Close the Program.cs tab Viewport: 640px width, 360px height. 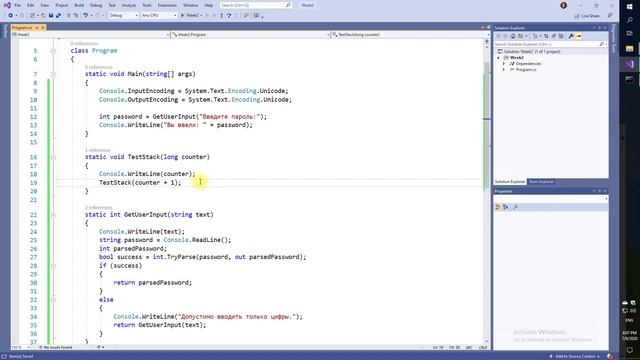point(43,27)
